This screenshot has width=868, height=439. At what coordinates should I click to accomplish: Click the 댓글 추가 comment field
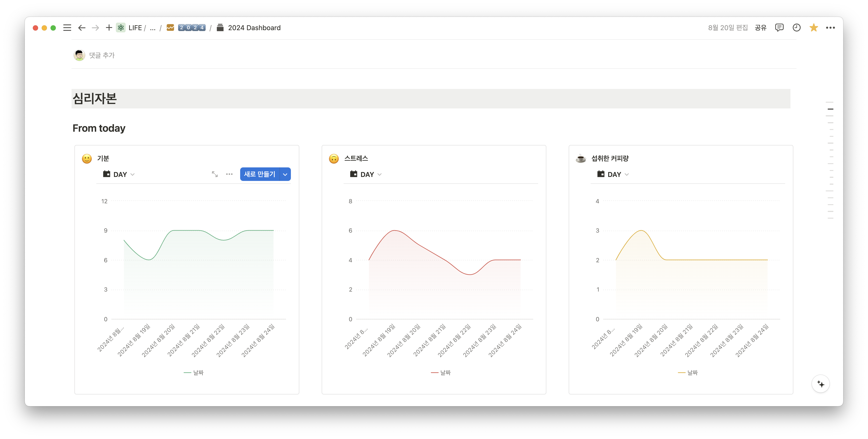pos(102,55)
